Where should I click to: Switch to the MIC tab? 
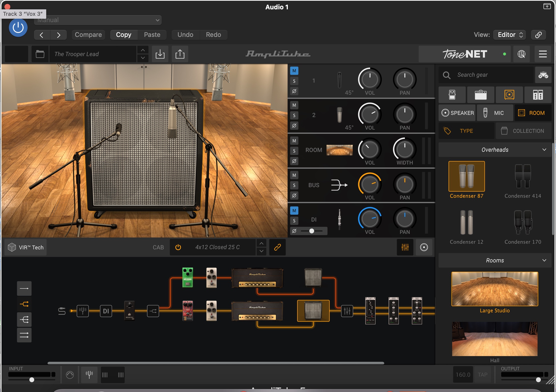pos(495,113)
